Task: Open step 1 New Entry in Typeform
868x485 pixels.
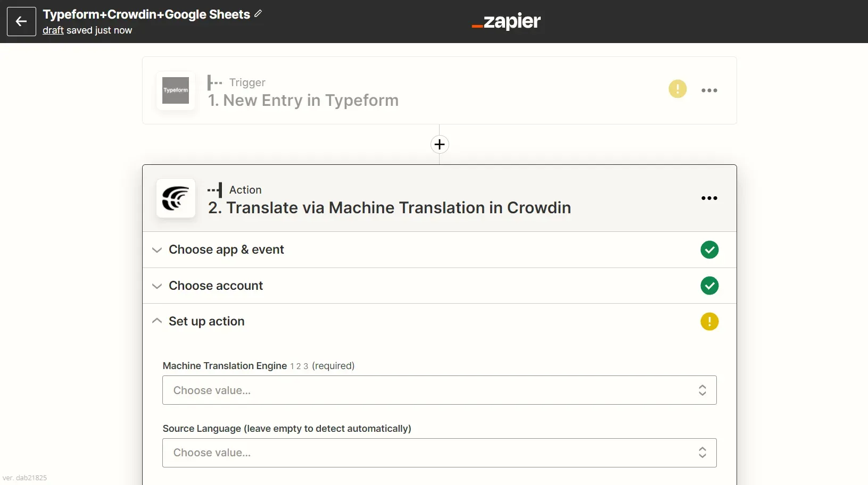Action: (303, 100)
